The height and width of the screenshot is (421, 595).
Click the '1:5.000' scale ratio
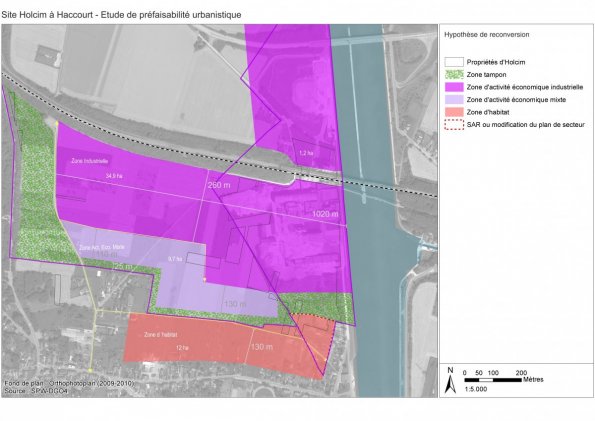pyautogui.click(x=476, y=389)
